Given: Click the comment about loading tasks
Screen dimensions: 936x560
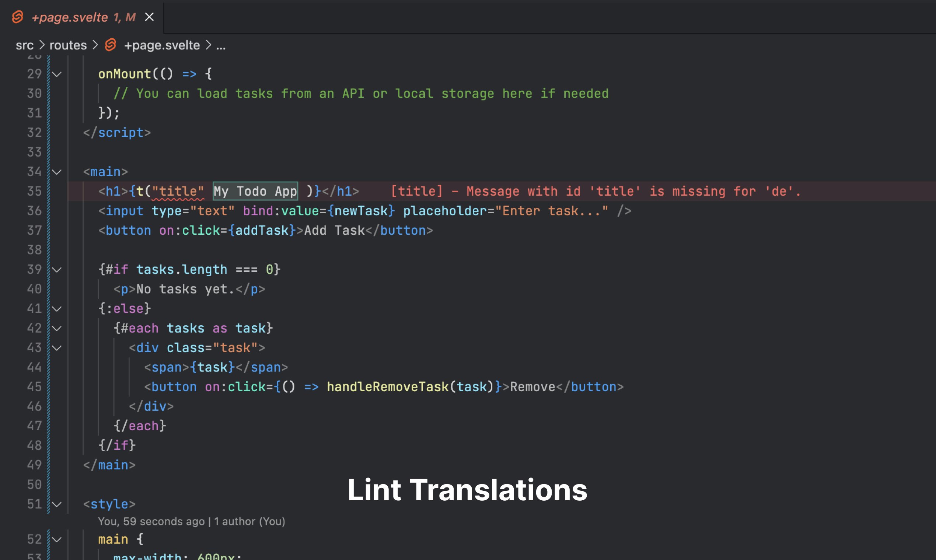Looking at the screenshot, I should tap(361, 94).
